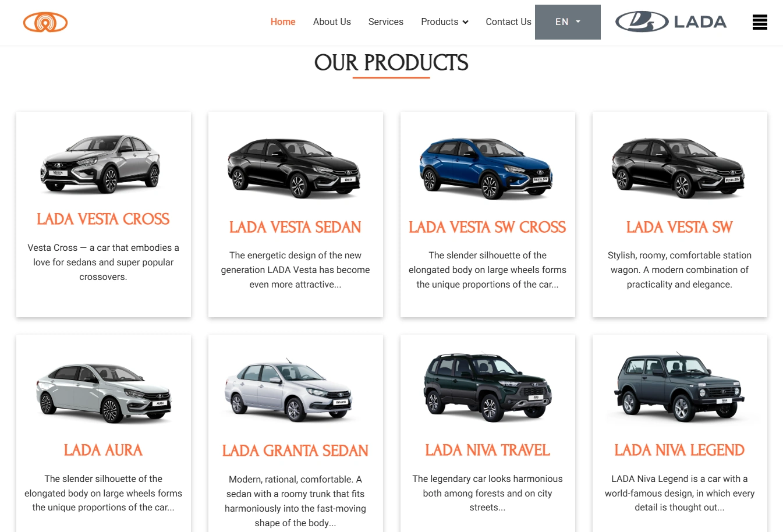Open the hamburger menu icon

click(760, 22)
